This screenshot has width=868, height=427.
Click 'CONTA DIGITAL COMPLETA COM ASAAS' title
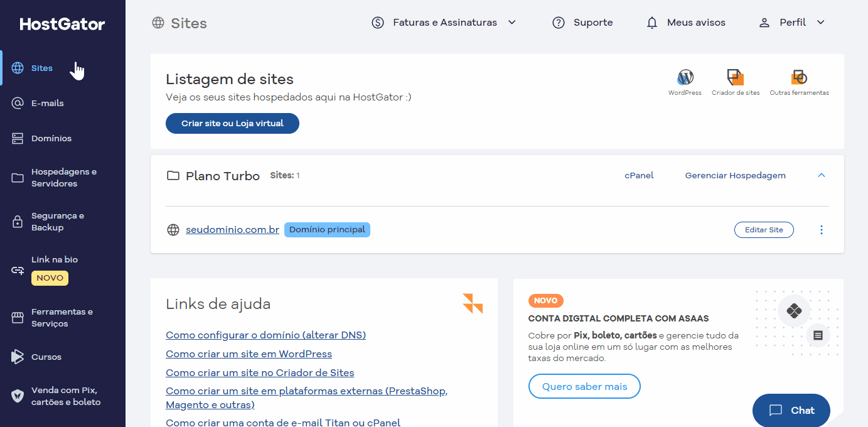pos(619,318)
